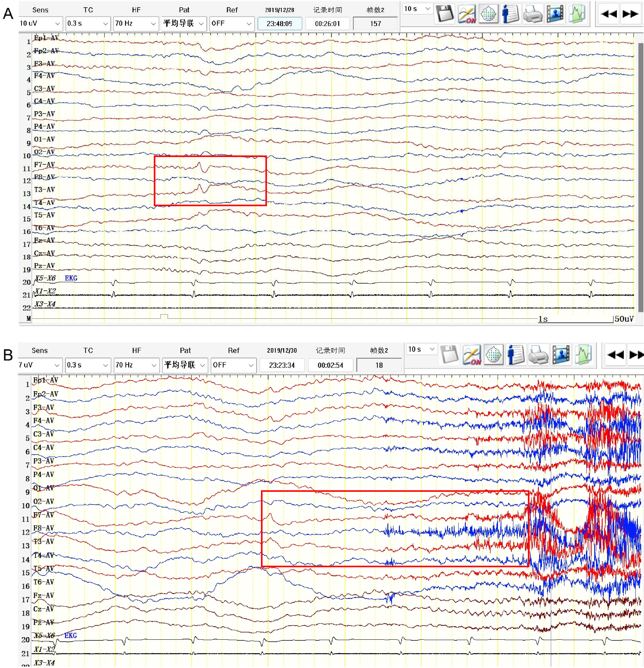Click the save floppy icon in panel A

pyautogui.click(x=445, y=14)
